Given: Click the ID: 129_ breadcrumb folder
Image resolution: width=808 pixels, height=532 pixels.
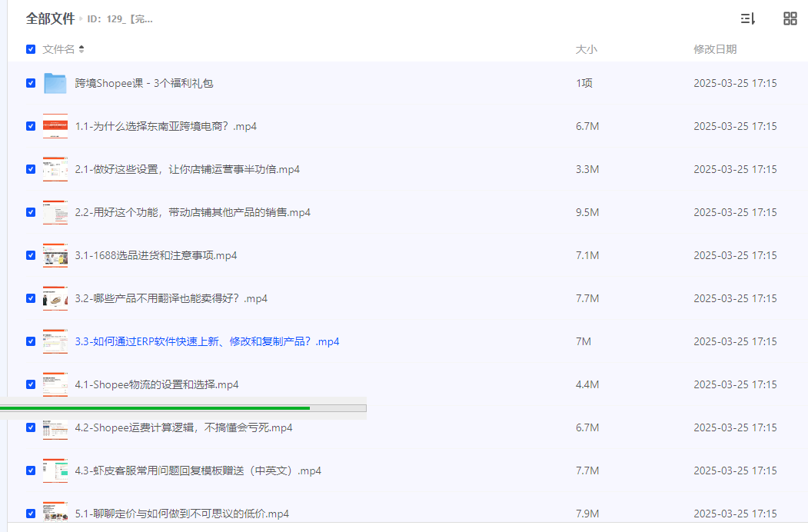Looking at the screenshot, I should click(120, 19).
